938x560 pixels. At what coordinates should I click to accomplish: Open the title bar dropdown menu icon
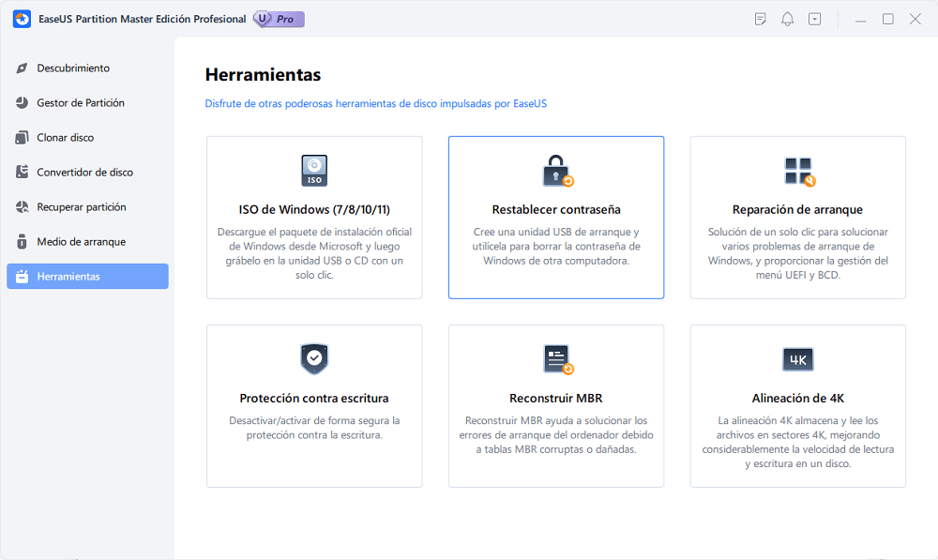click(x=815, y=19)
